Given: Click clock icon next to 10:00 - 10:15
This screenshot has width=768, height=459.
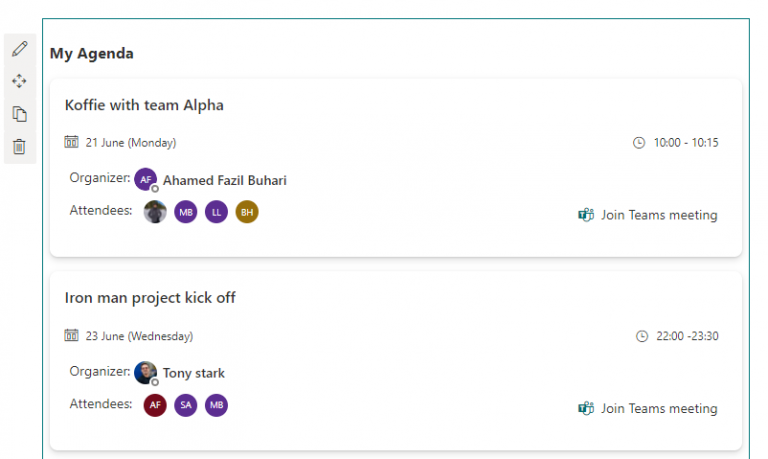Looking at the screenshot, I should (639, 143).
